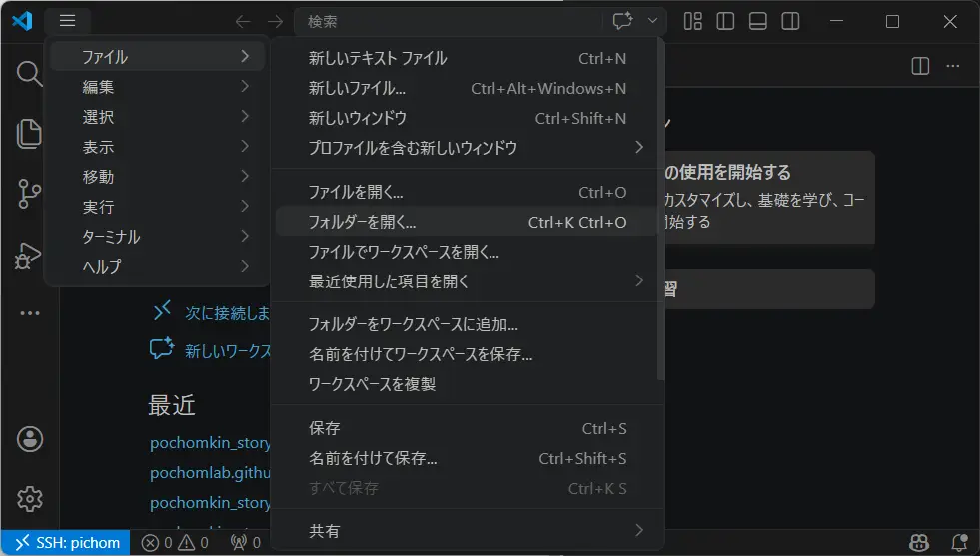Open the Source Control view
980x556 pixels.
(x=29, y=193)
